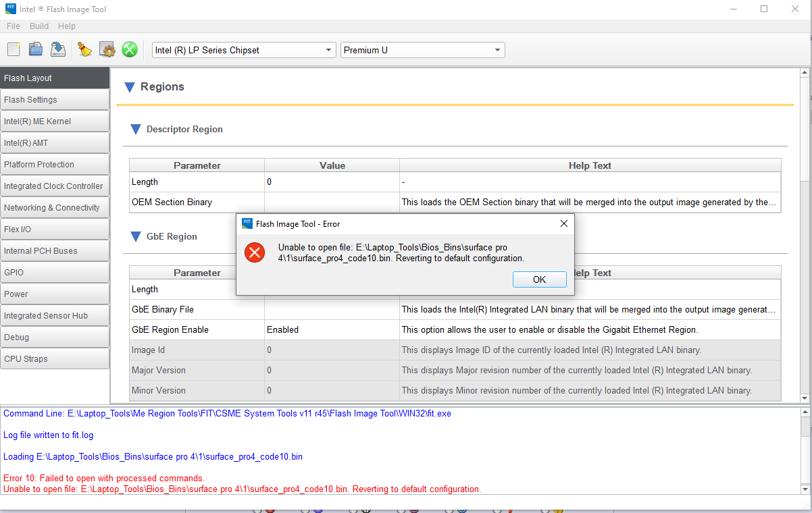Select the CPU Straps tab
The width and height of the screenshot is (812, 513).
(x=54, y=359)
